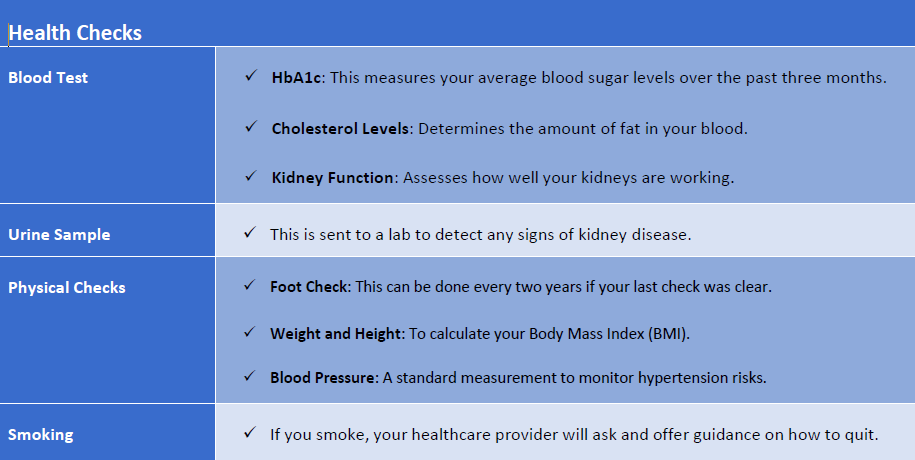This screenshot has width=915, height=460.
Task: Click the checkmark bullet beside Weight and Height
Action: 250,332
